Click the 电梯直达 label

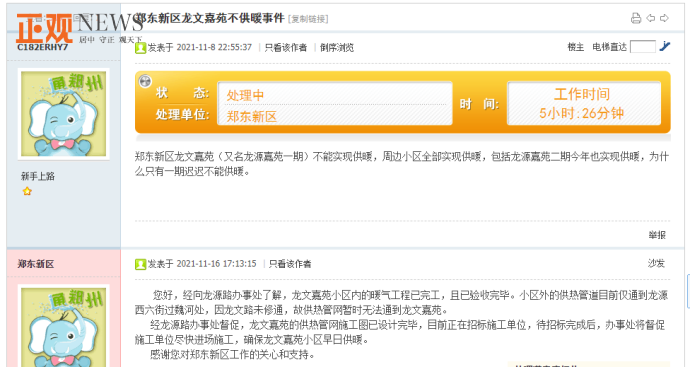(x=609, y=47)
